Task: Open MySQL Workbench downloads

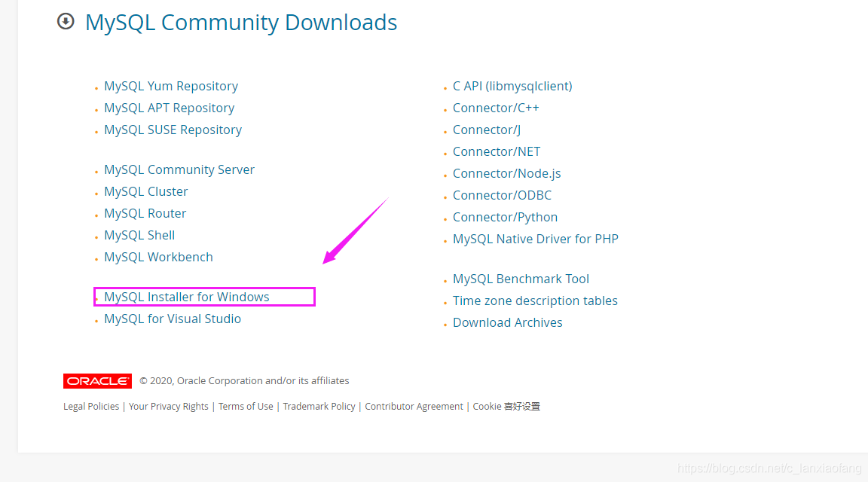Action: coord(158,257)
